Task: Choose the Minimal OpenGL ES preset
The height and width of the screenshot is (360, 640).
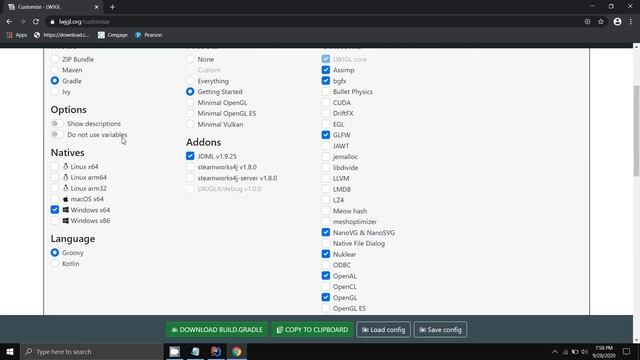Action: [190, 113]
